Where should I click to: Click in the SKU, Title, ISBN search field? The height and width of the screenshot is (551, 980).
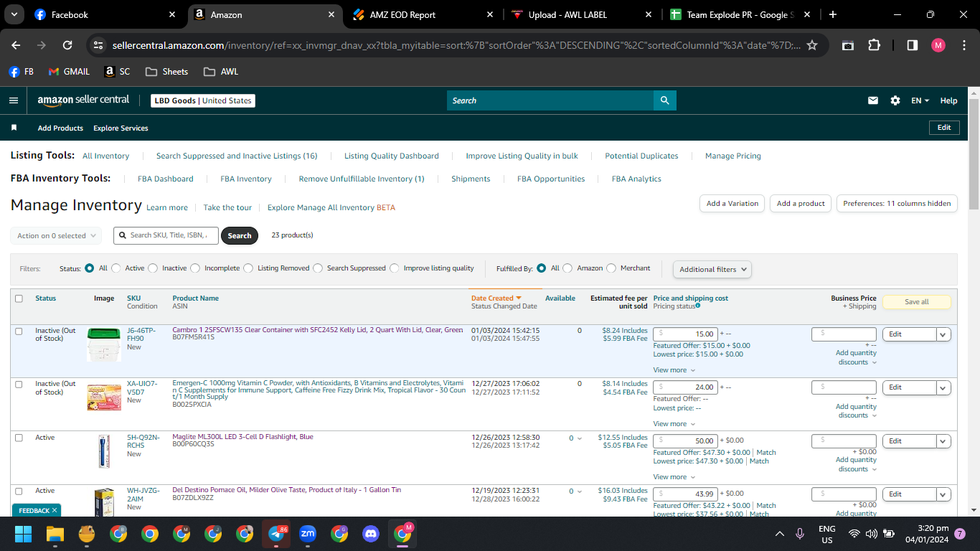(166, 235)
